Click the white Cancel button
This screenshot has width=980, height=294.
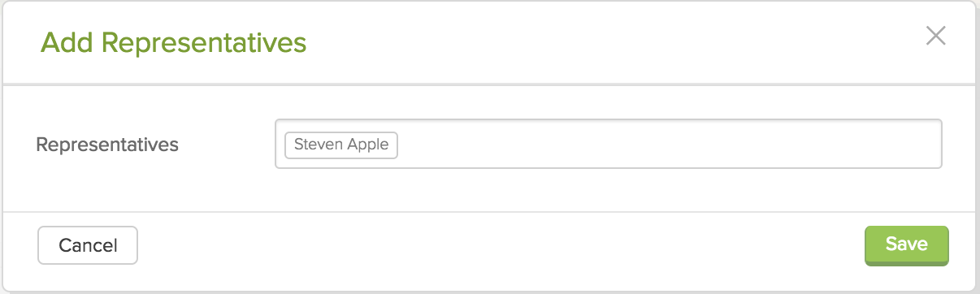coord(88,245)
